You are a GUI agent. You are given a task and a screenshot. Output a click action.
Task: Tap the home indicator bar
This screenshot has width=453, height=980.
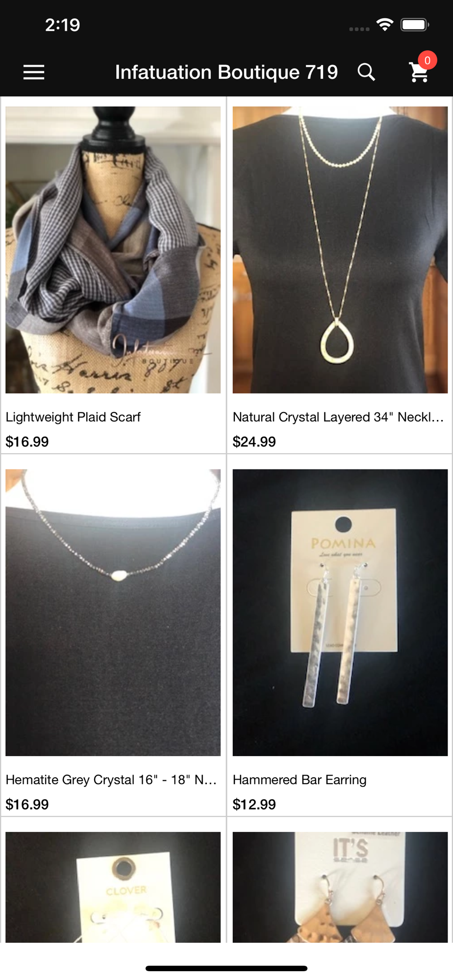(x=226, y=968)
